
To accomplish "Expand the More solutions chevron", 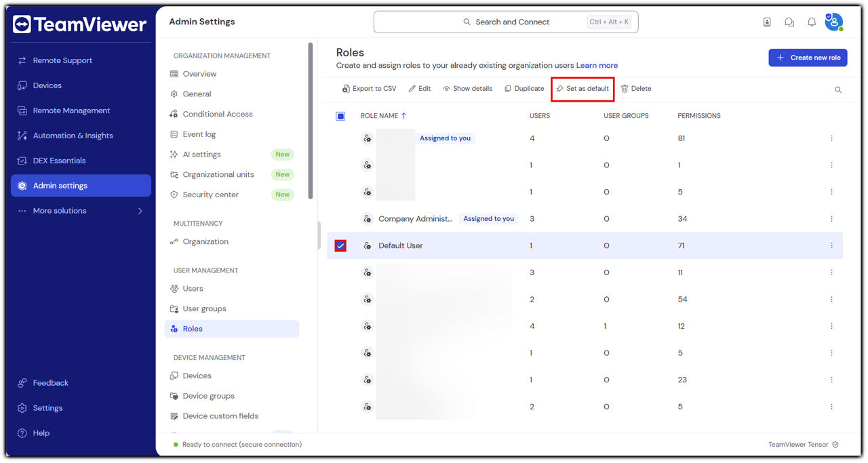I will coord(140,211).
